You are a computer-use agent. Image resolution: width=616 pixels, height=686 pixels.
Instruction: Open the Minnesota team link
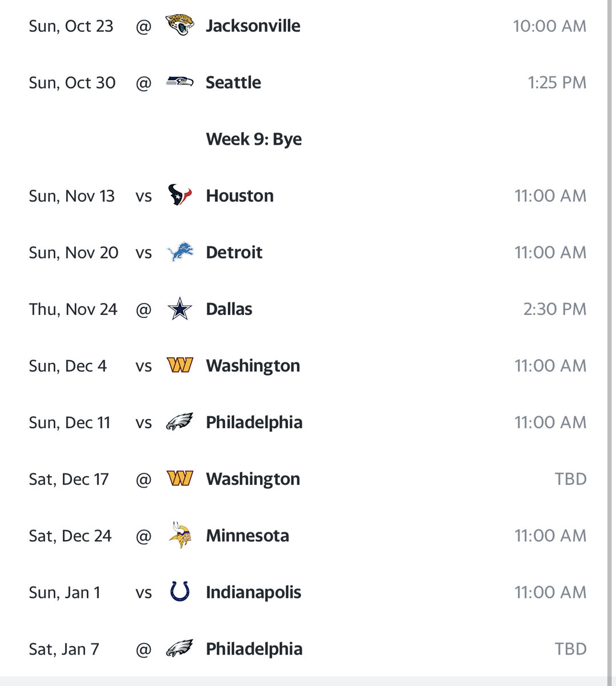click(247, 536)
